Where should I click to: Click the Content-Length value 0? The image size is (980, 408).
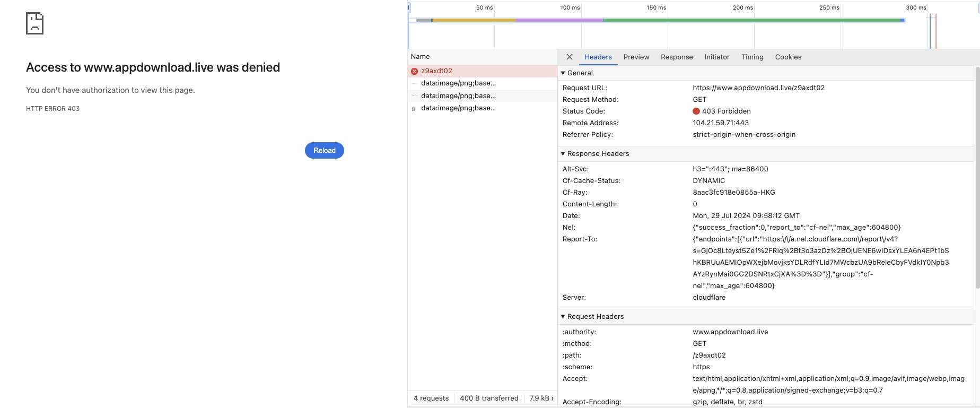[695, 204]
